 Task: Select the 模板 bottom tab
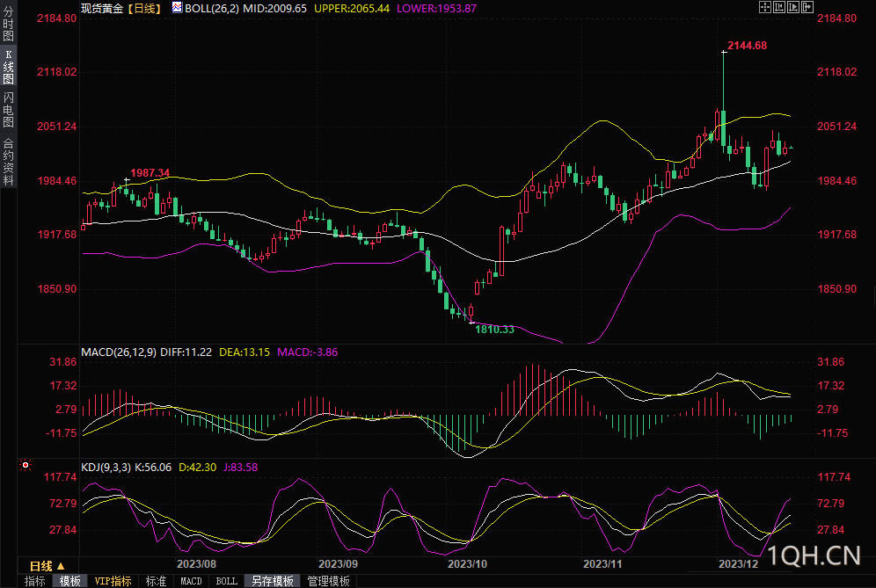70,581
